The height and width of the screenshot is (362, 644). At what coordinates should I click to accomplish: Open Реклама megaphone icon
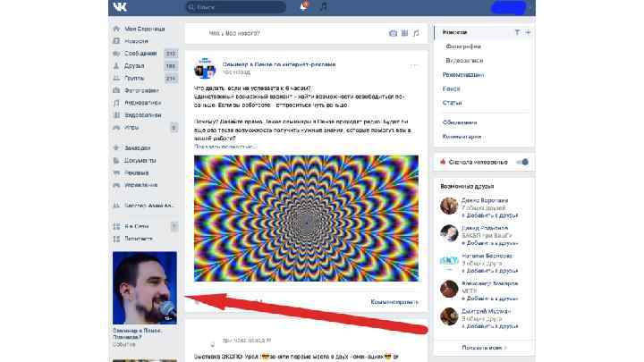click(x=116, y=173)
